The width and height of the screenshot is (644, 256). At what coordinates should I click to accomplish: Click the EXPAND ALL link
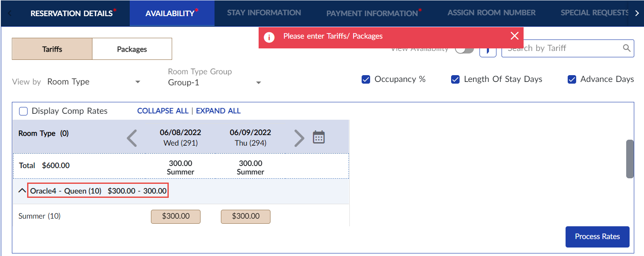[x=218, y=110]
